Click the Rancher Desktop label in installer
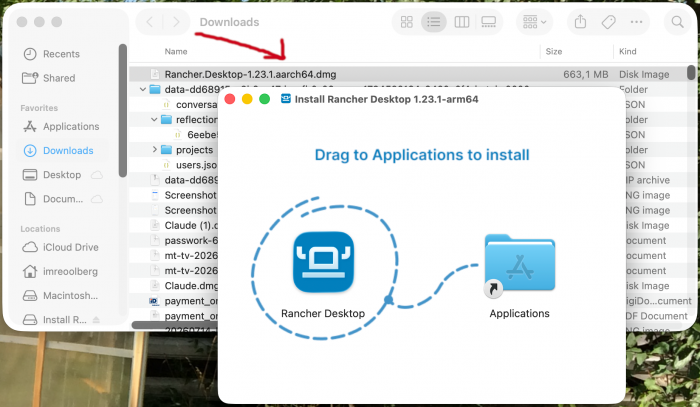 [x=323, y=314]
